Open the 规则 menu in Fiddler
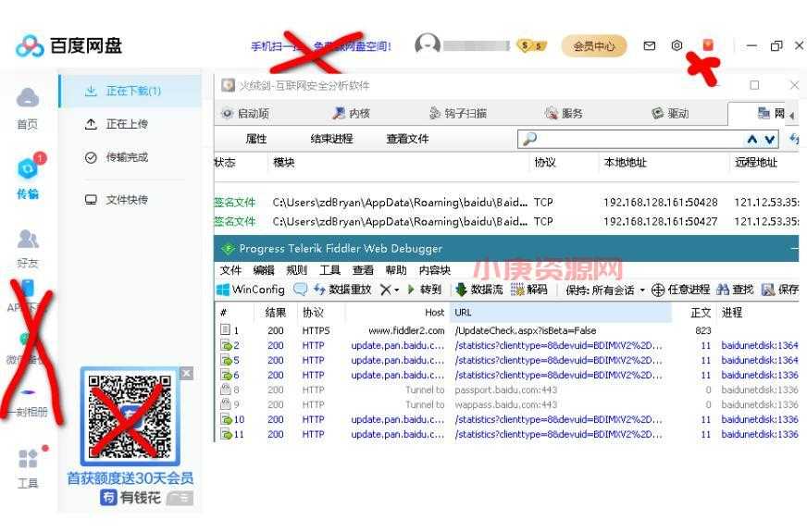This screenshot has height=532, width=807. [x=296, y=270]
